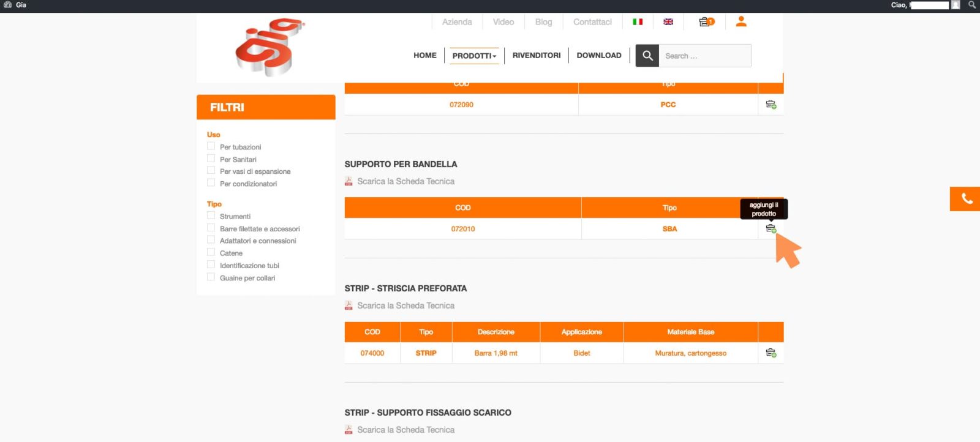
Task: Check the Per Sanitari filter
Action: (211, 159)
